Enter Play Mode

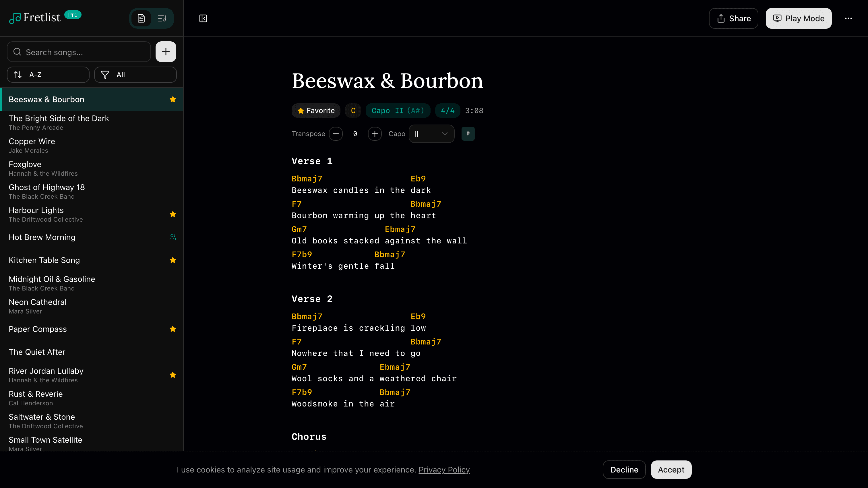click(x=798, y=18)
